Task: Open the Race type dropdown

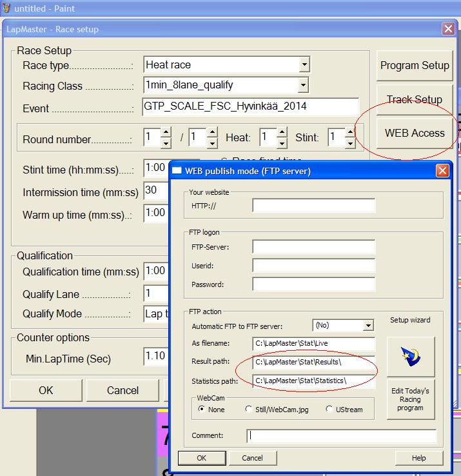Action: pyautogui.click(x=304, y=64)
